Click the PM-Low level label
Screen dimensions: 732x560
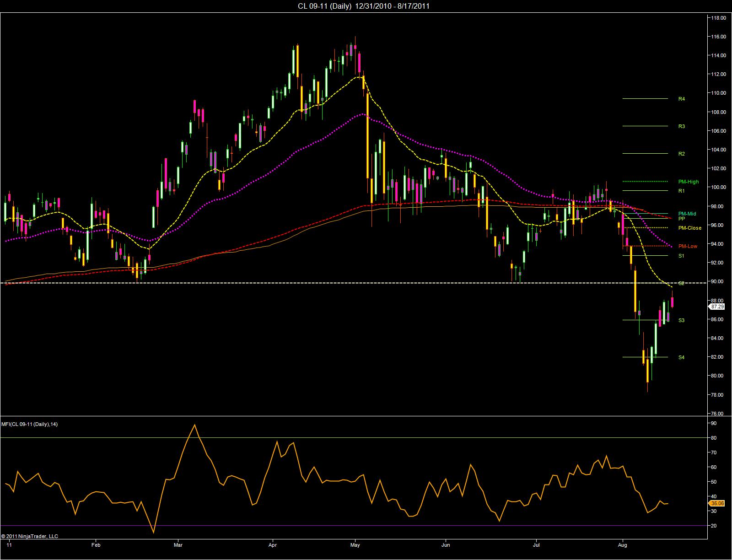coord(688,246)
